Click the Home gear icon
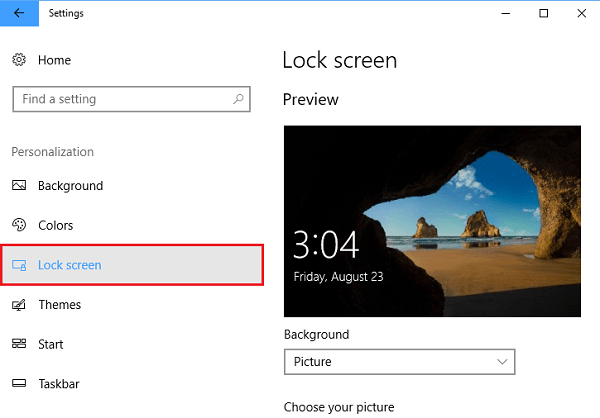 click(19, 61)
